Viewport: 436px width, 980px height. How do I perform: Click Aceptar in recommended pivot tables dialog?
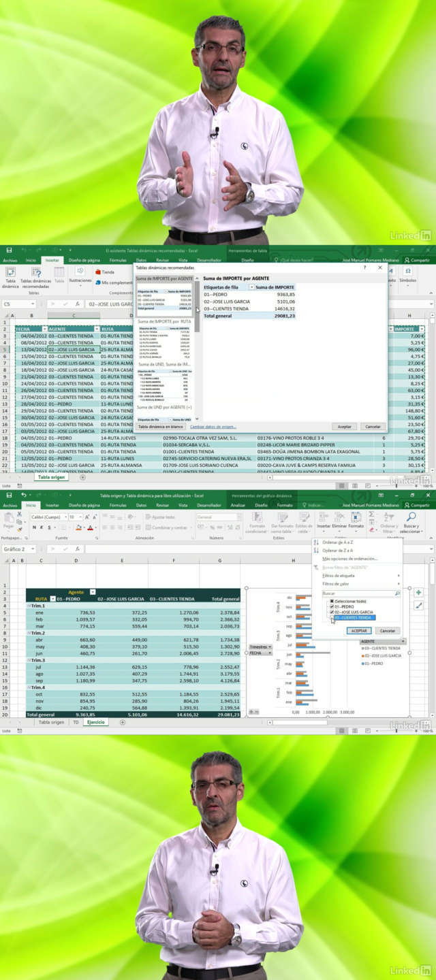pos(345,426)
